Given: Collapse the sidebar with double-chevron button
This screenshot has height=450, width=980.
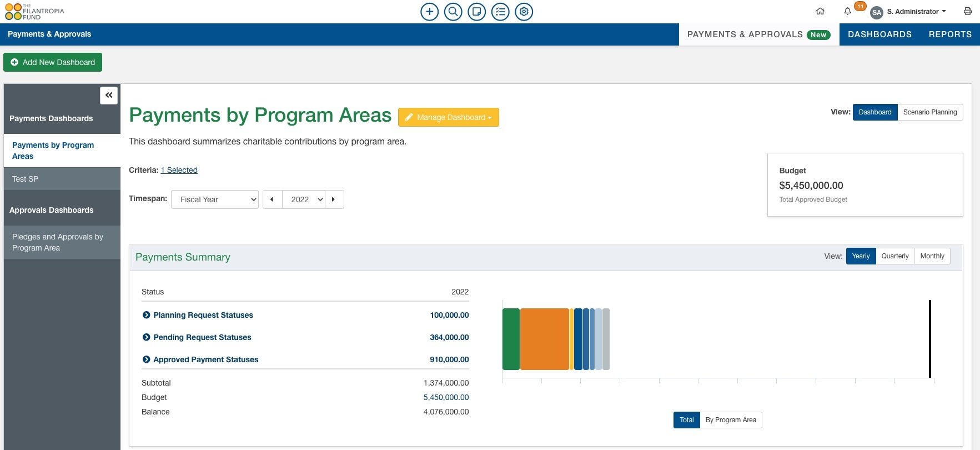Looking at the screenshot, I should click(x=109, y=96).
